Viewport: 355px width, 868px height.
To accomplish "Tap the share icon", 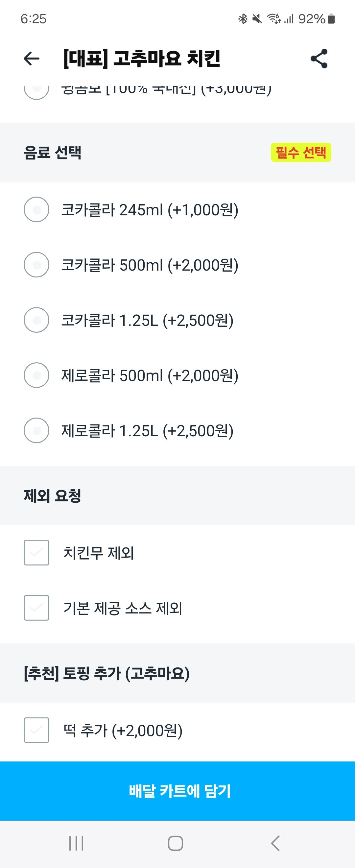I will 319,59.
